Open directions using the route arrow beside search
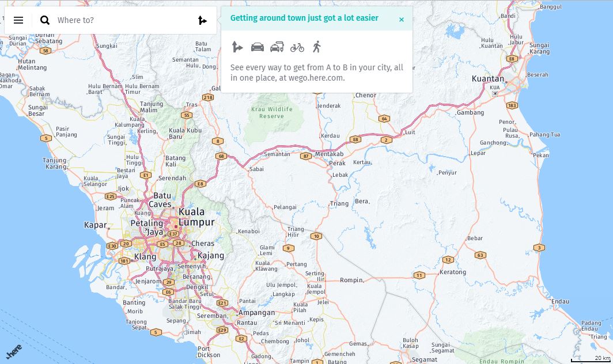 pos(202,20)
